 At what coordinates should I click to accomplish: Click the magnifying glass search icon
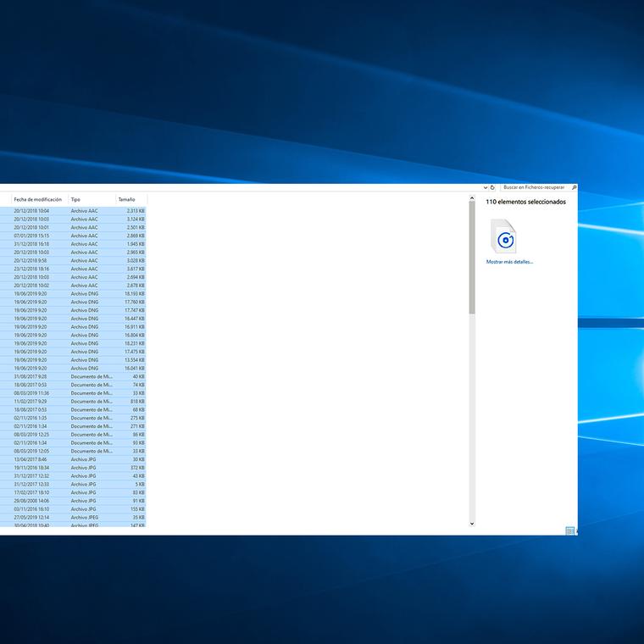pyautogui.click(x=574, y=187)
